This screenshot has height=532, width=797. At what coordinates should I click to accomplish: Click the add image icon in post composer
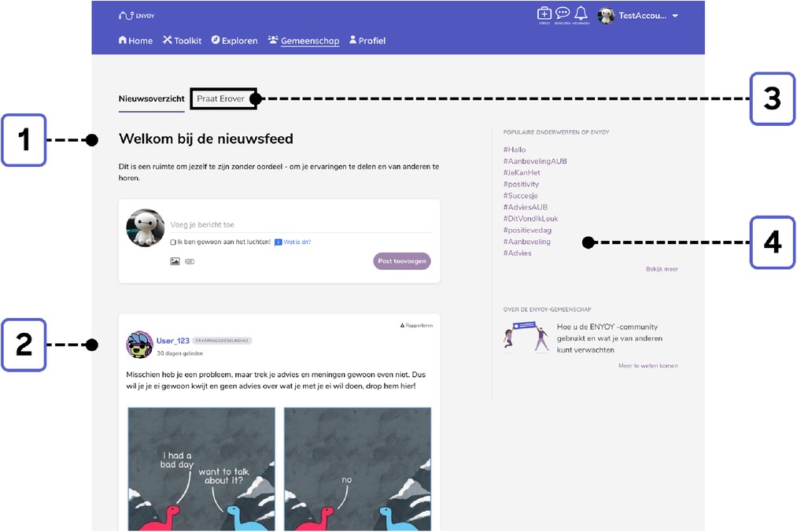pos(175,261)
